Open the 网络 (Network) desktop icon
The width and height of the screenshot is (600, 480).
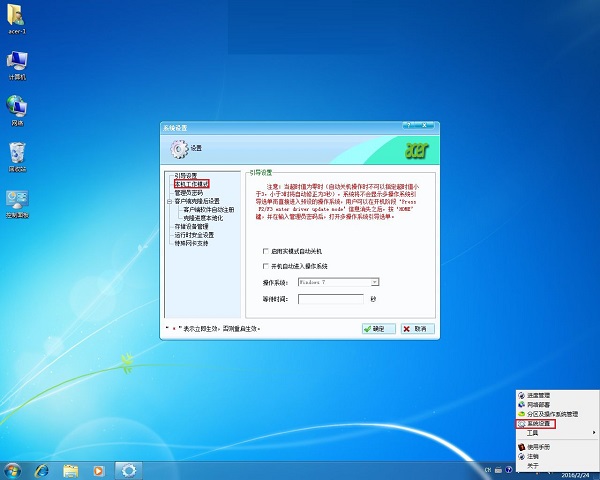point(16,111)
